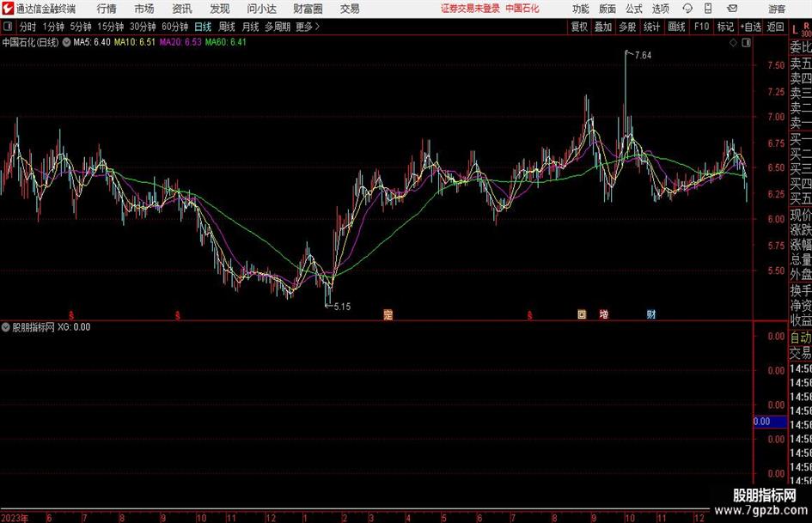Click the diamond icon above the chart

pyautogui.click(x=733, y=43)
